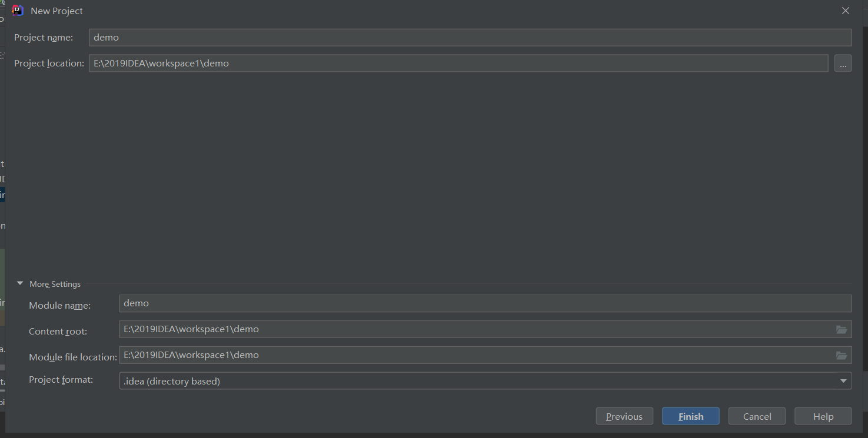The width and height of the screenshot is (868, 438).
Task: Edit the Module file location field
Action: pos(485,355)
